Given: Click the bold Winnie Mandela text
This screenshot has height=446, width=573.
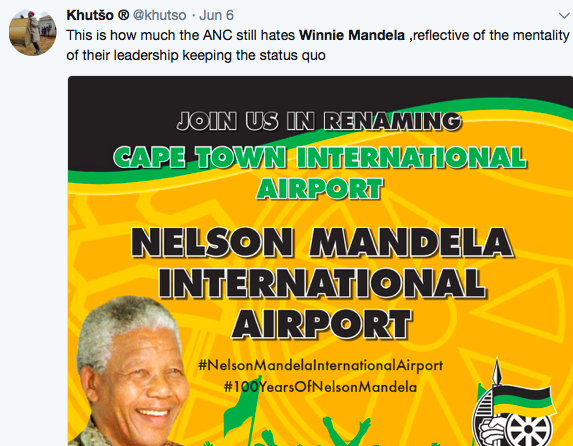Looking at the screenshot, I should pyautogui.click(x=352, y=35).
